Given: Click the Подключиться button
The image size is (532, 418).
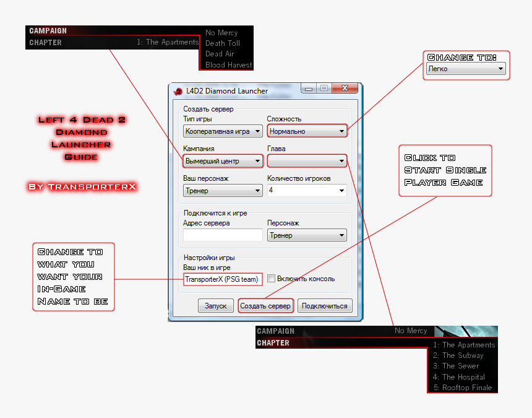Looking at the screenshot, I should tap(325, 306).
